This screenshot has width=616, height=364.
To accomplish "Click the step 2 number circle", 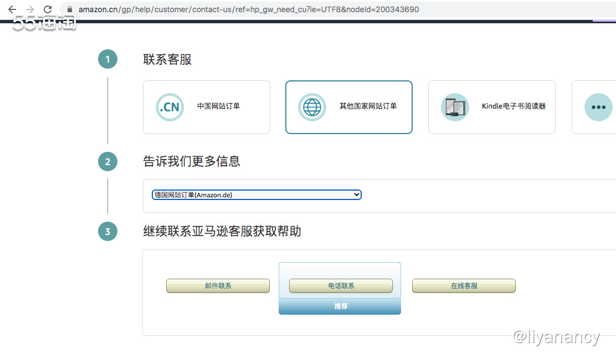I will 107,162.
